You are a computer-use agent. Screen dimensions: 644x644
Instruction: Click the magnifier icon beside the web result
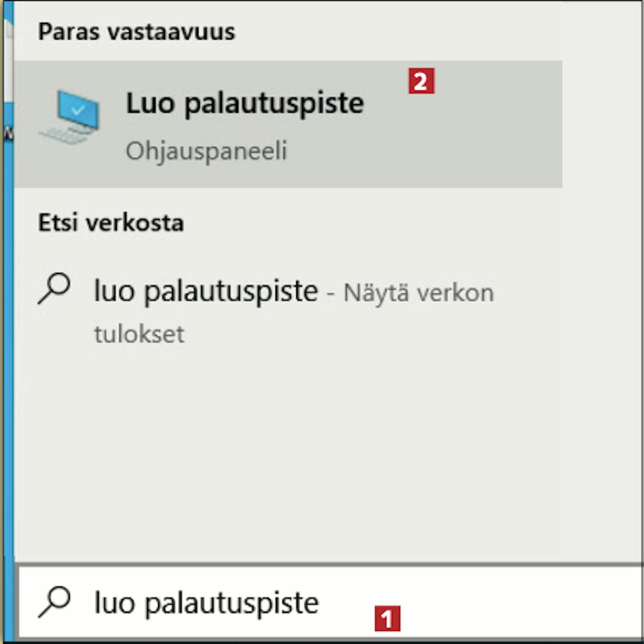coord(54,288)
